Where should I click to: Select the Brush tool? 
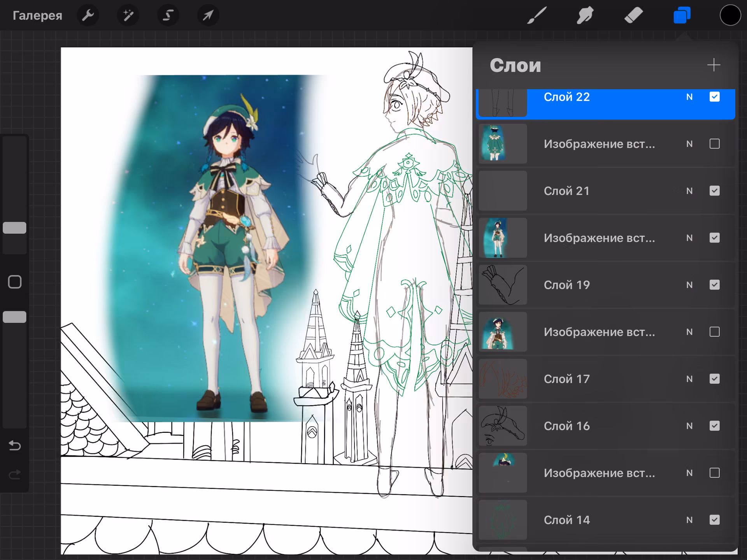(x=537, y=16)
